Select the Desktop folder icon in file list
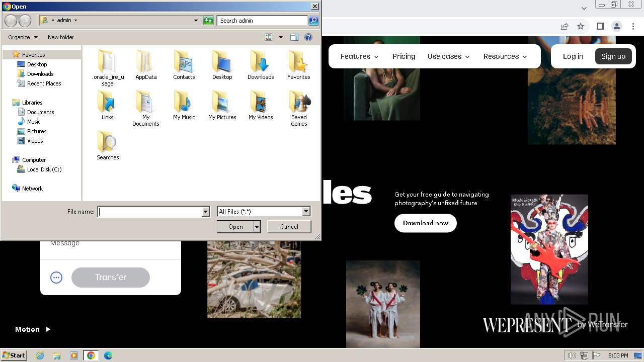The height and width of the screenshot is (362, 644). point(222,65)
